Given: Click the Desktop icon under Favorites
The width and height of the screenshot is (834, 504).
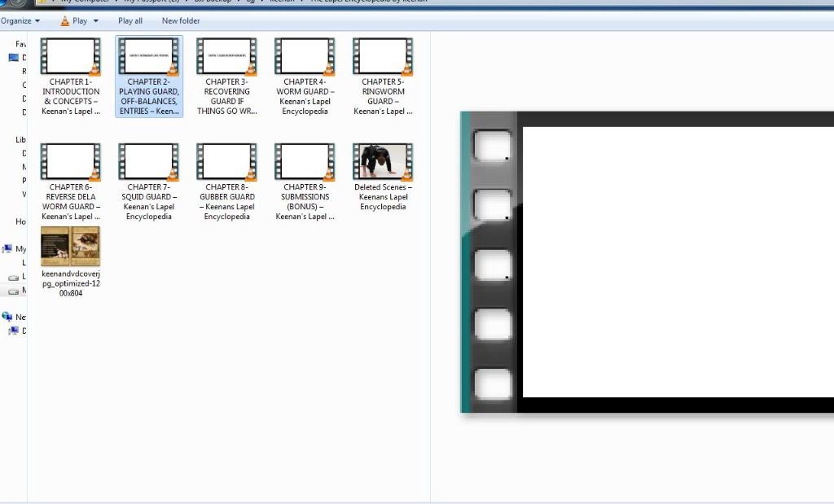Looking at the screenshot, I should (x=13, y=58).
